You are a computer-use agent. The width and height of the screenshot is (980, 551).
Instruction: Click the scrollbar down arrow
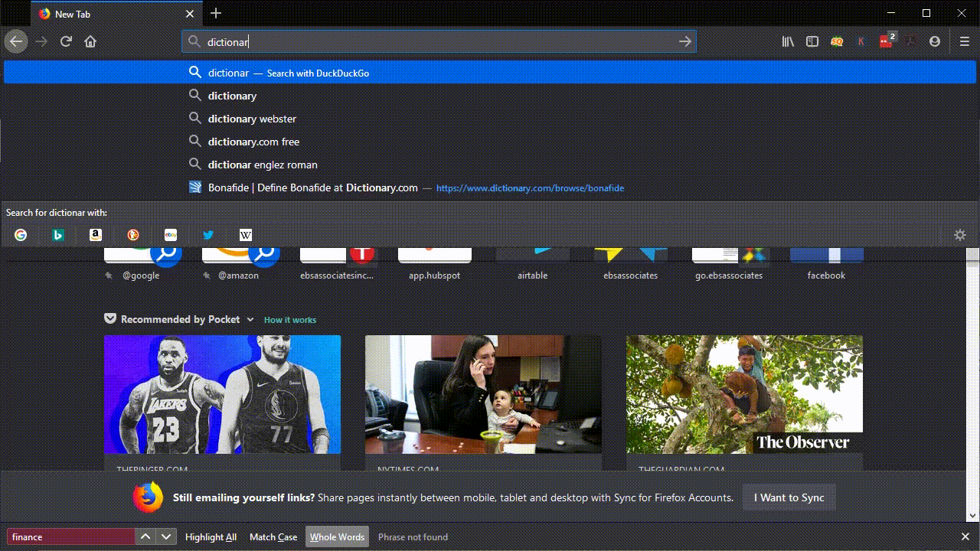[x=972, y=515]
